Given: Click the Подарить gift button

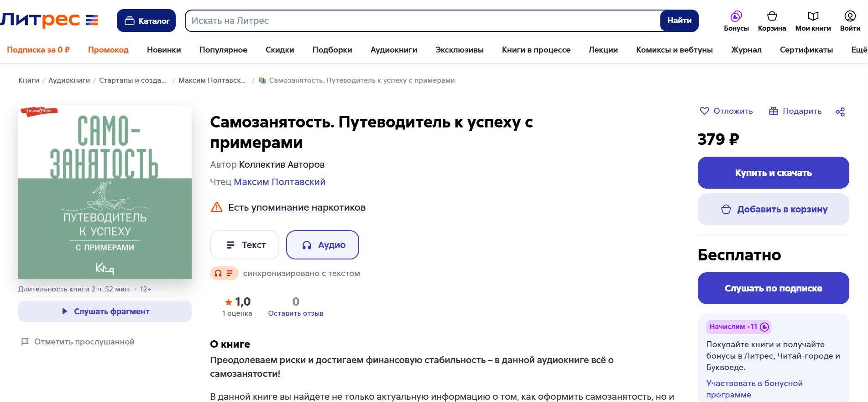Looking at the screenshot, I should point(795,111).
